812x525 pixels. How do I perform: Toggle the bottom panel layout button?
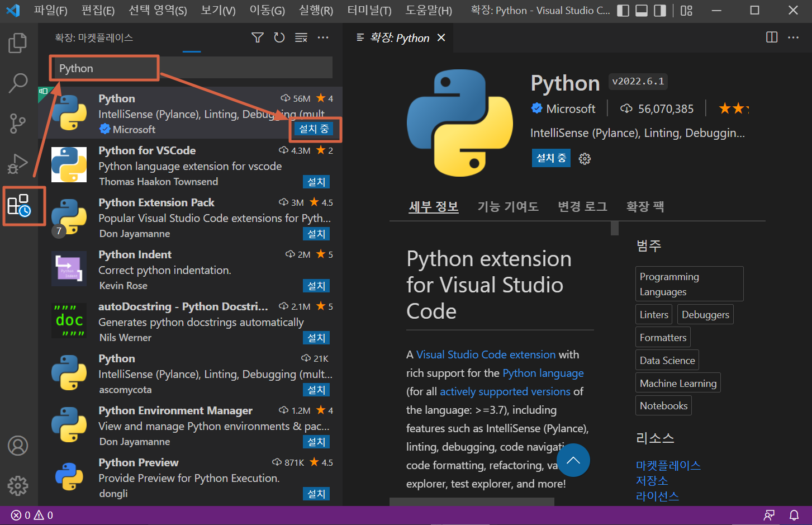click(642, 11)
